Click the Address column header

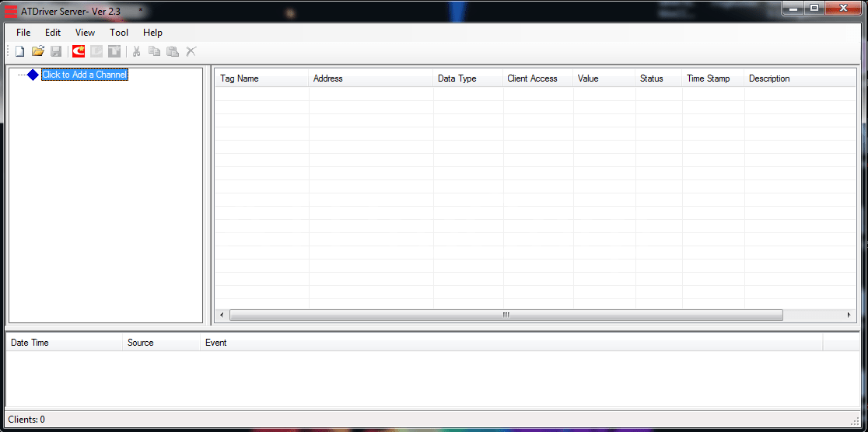(371, 78)
